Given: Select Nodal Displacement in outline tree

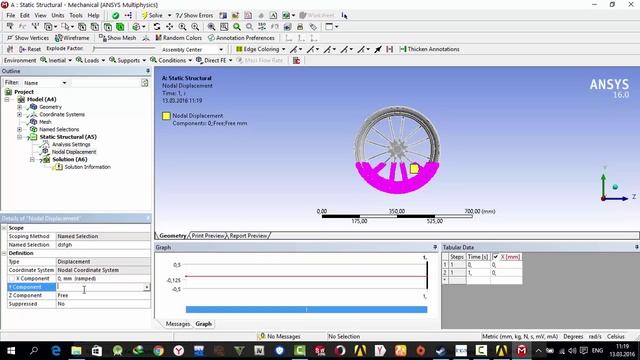Looking at the screenshot, I should 73,152.
